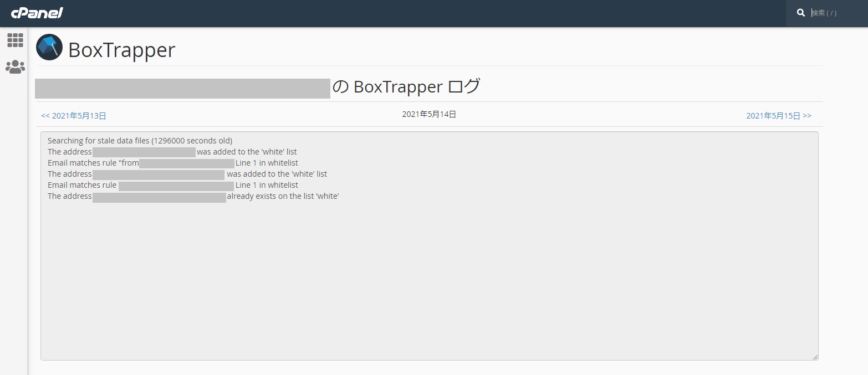Screen dimensions: 868x375
Task: Click the BoxTrapper application icon
Action: [x=49, y=47]
